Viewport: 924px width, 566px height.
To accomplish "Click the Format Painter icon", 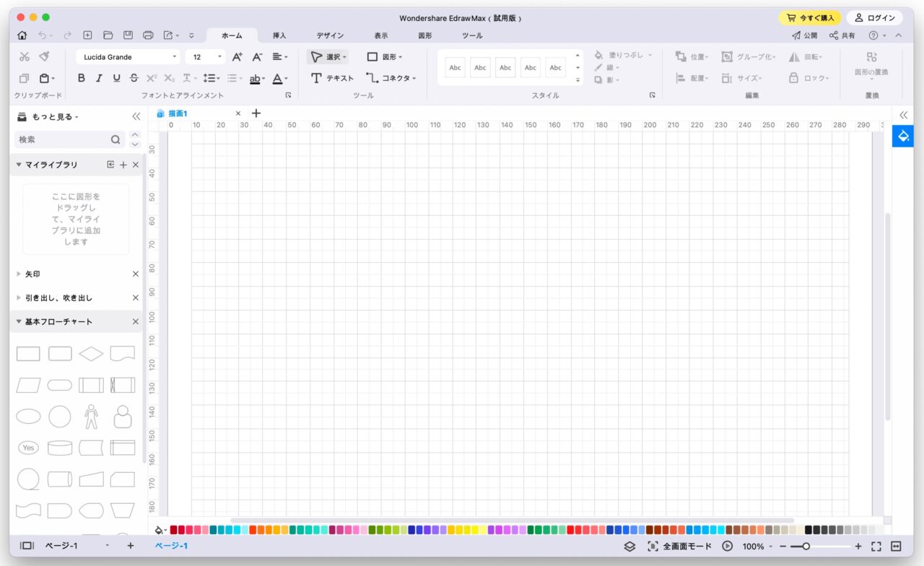I will (x=44, y=56).
